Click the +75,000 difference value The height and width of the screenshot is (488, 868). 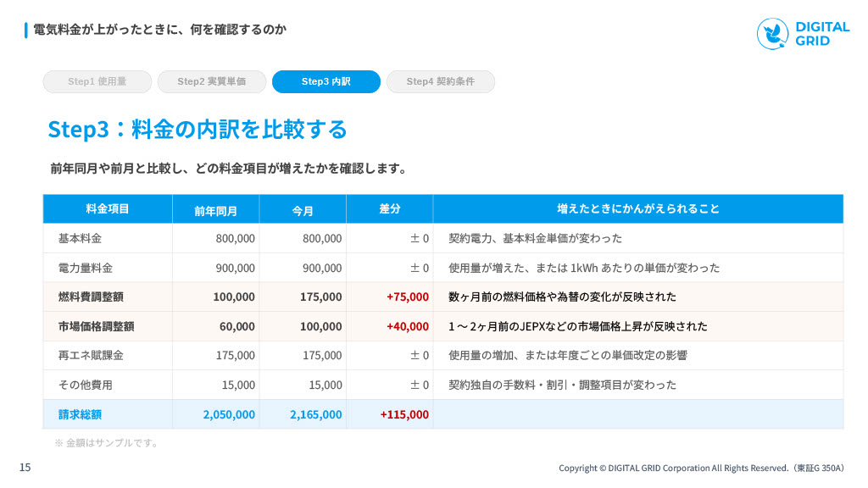[x=408, y=297]
